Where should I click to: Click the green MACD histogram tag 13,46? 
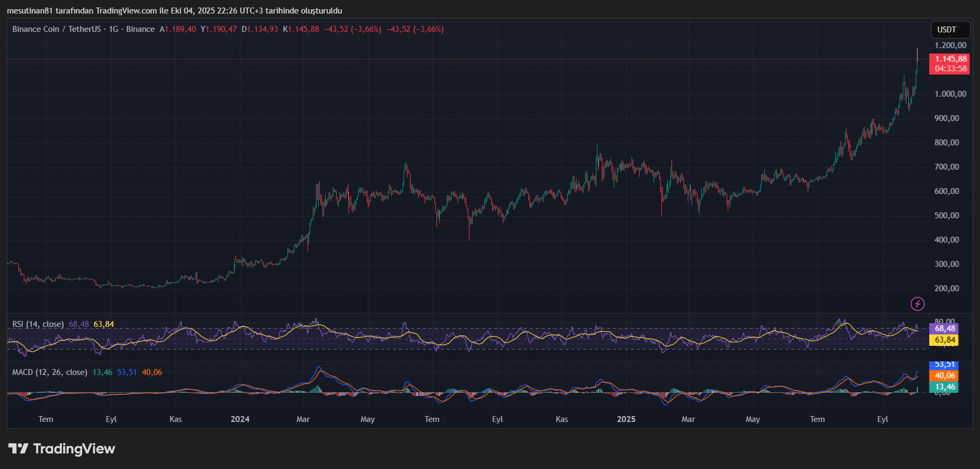[944, 387]
